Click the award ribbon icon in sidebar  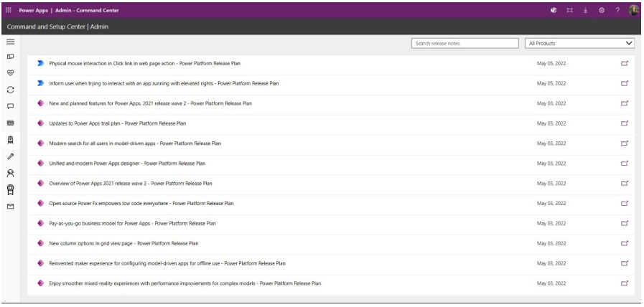(10, 189)
